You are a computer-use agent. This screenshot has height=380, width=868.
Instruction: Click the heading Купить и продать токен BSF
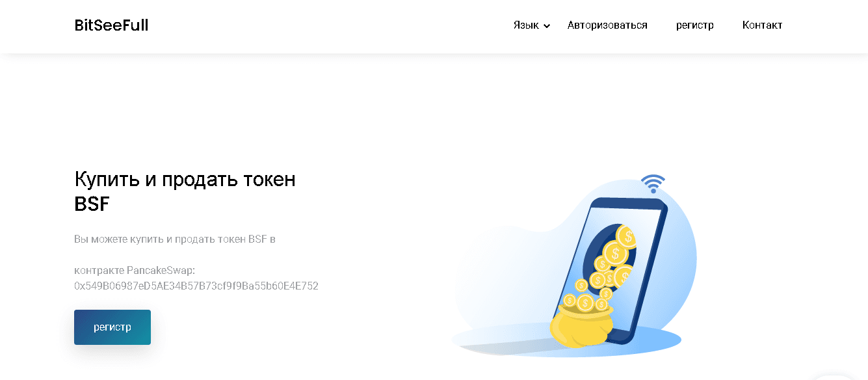coord(185,191)
